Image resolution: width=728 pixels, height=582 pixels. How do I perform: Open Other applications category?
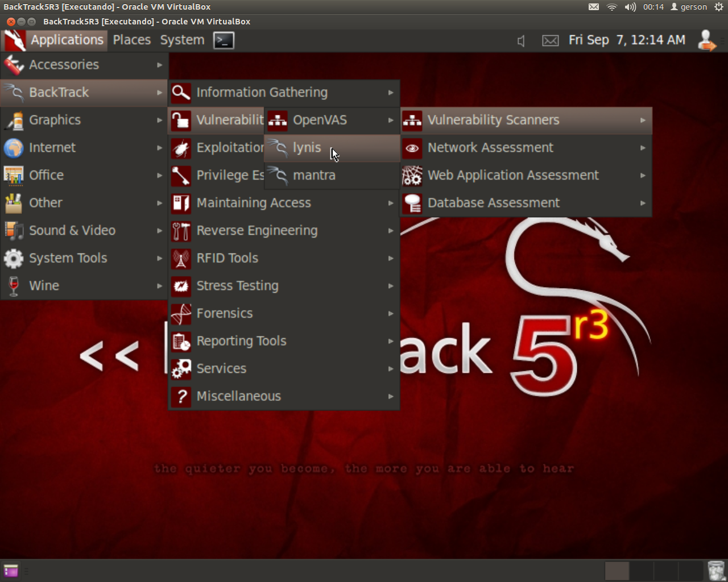tap(84, 203)
